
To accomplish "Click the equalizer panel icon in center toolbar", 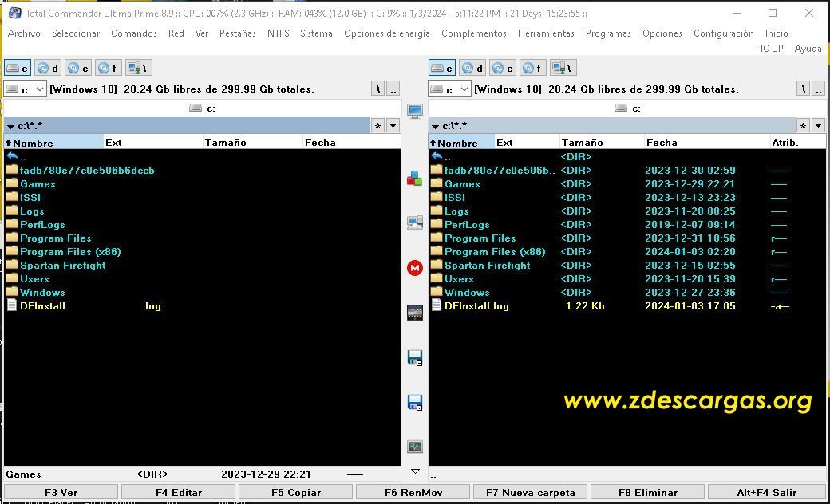I will point(414,313).
